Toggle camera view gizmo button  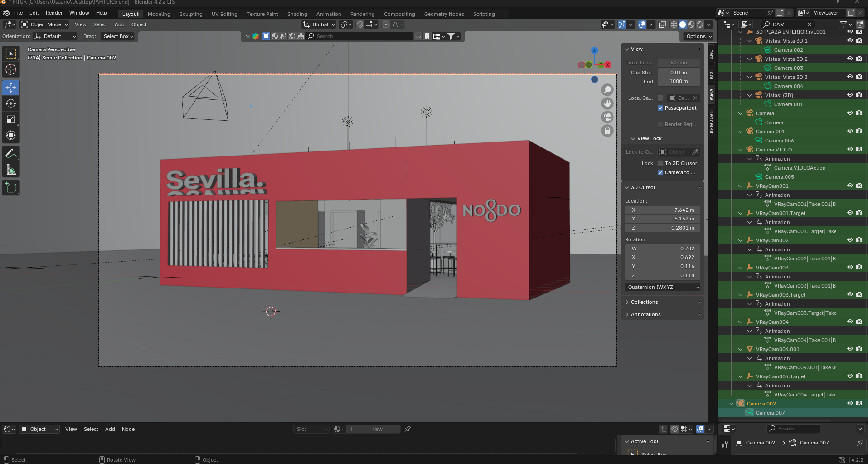pos(607,117)
